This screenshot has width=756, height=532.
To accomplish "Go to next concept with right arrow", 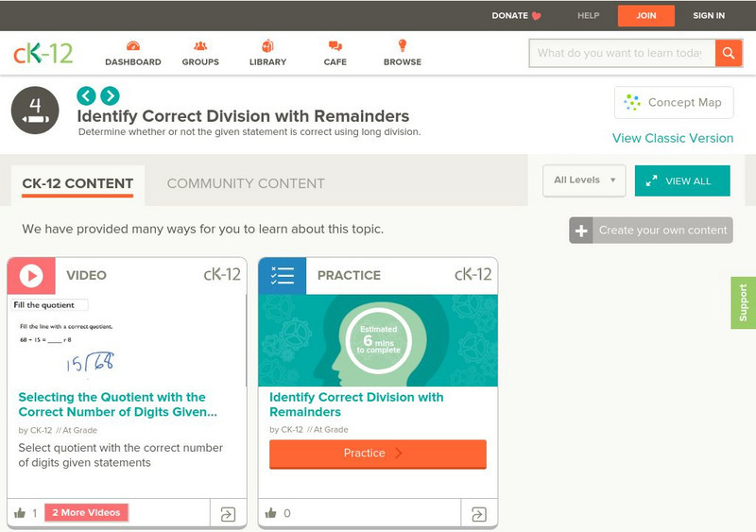I will (x=110, y=95).
